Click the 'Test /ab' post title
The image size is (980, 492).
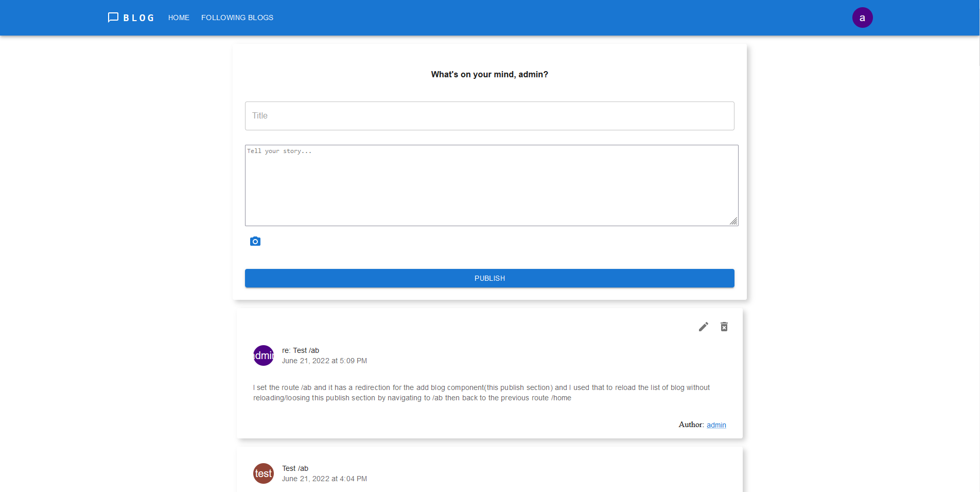pyautogui.click(x=295, y=468)
